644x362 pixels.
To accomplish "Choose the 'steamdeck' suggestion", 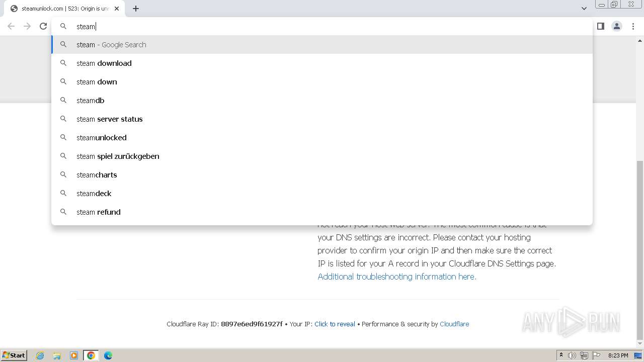I will [x=322, y=194].
